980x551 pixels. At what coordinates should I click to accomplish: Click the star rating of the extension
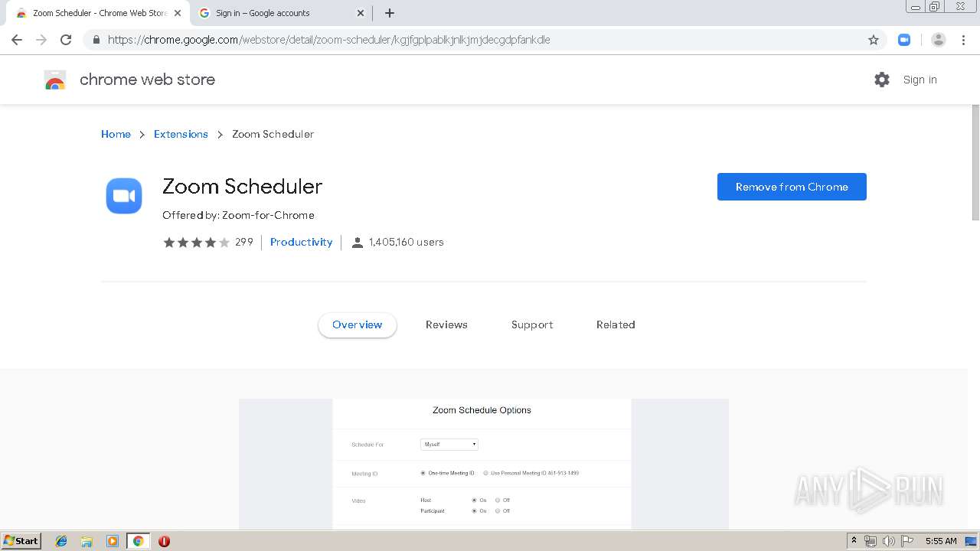click(x=197, y=242)
